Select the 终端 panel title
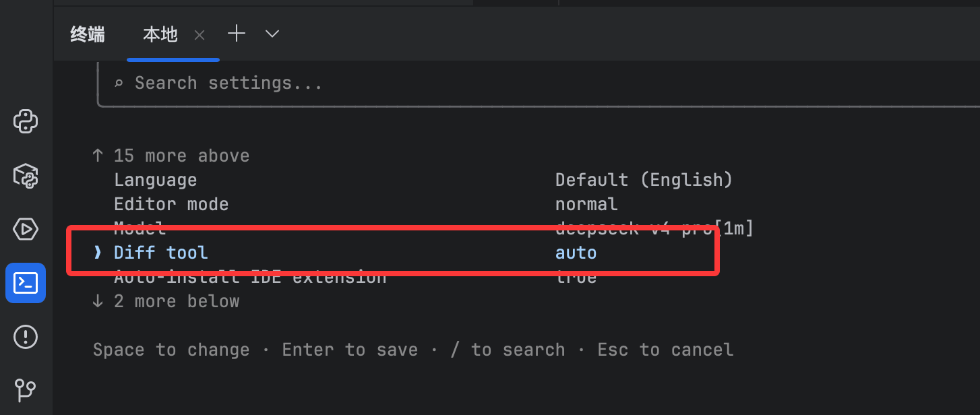The width and height of the screenshot is (980, 415). (88, 34)
